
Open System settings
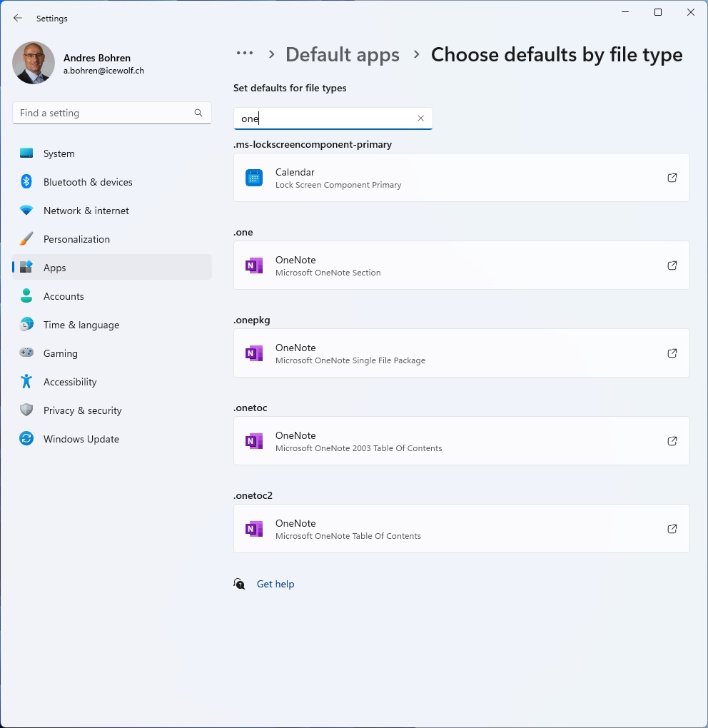click(112, 153)
